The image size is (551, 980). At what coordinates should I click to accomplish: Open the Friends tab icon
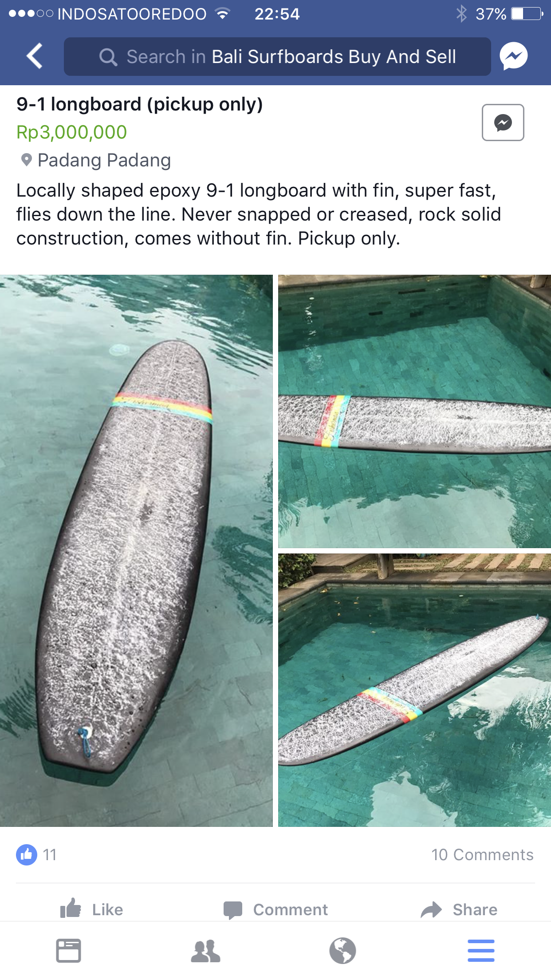tap(206, 951)
